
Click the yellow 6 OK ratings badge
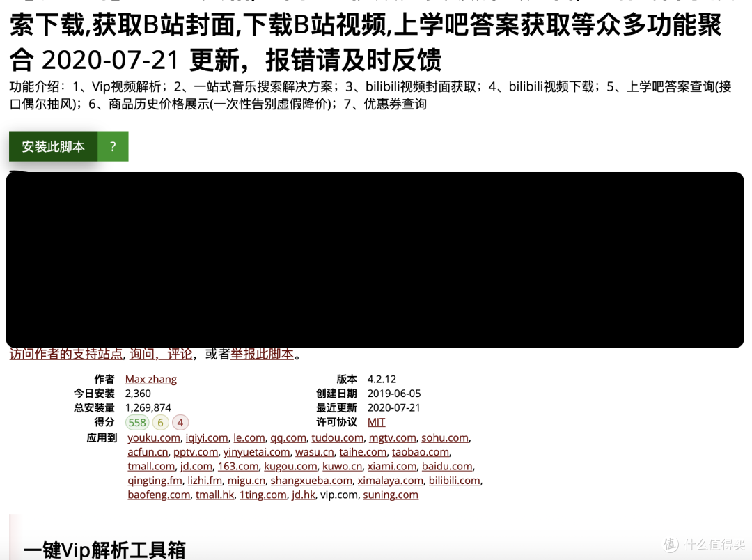(161, 422)
